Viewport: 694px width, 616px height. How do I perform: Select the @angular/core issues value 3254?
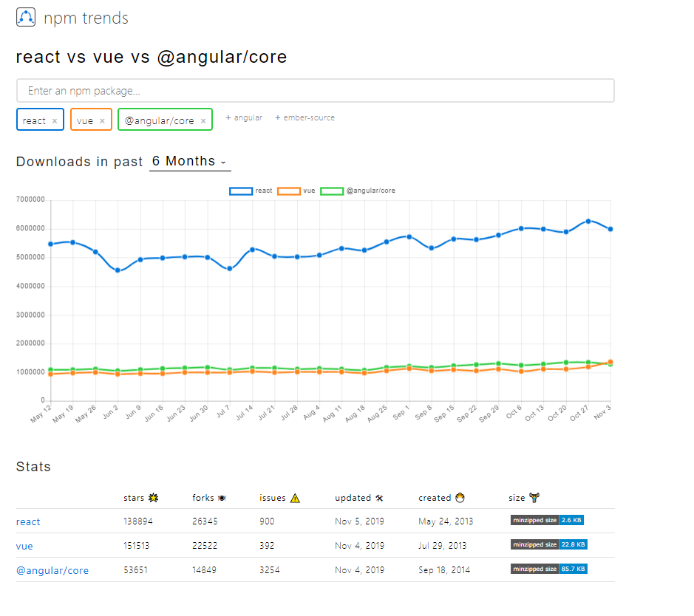(x=270, y=570)
